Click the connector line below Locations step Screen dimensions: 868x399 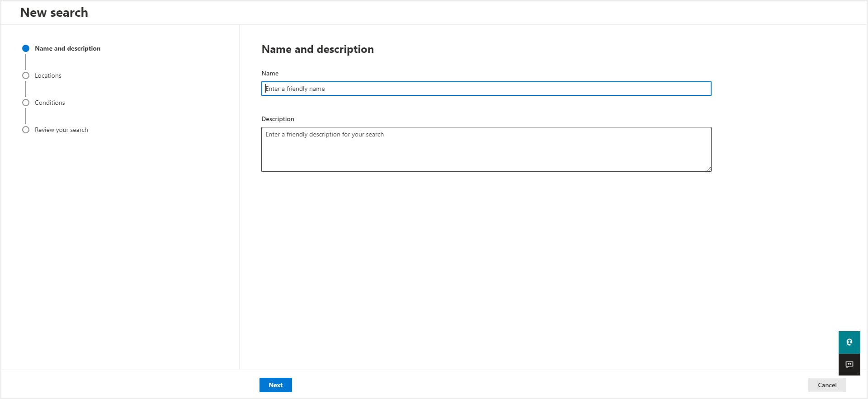[x=26, y=89]
